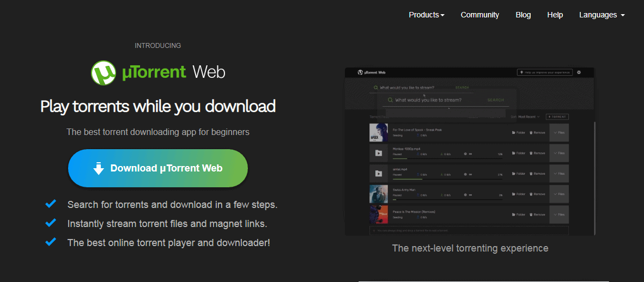
Task: Click the 'Monkaa-1080p.mp4' title text
Action: tap(406, 149)
